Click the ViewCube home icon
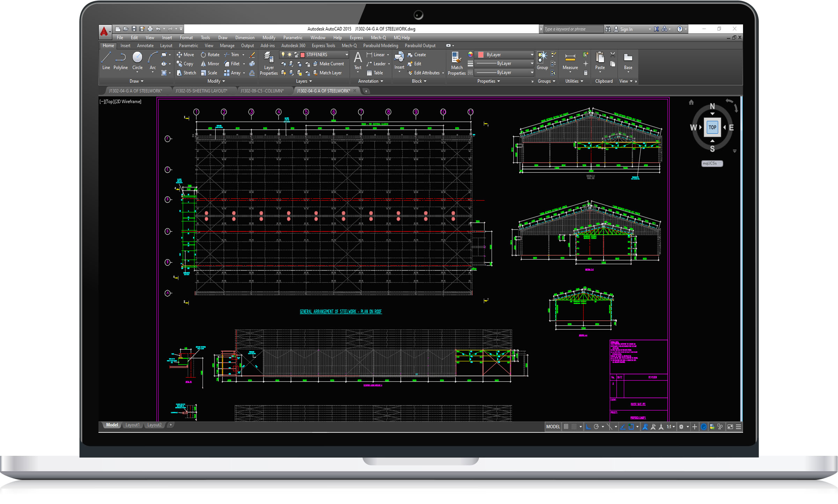Screen dimensions: 838x504 691,102
